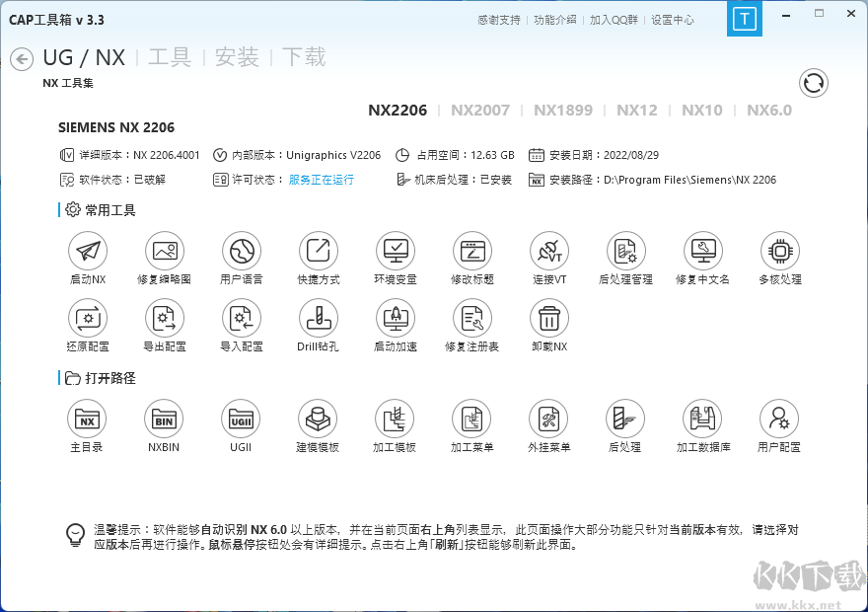Switch to the NX12 version tab
This screenshot has width=868, height=612.
tap(636, 111)
